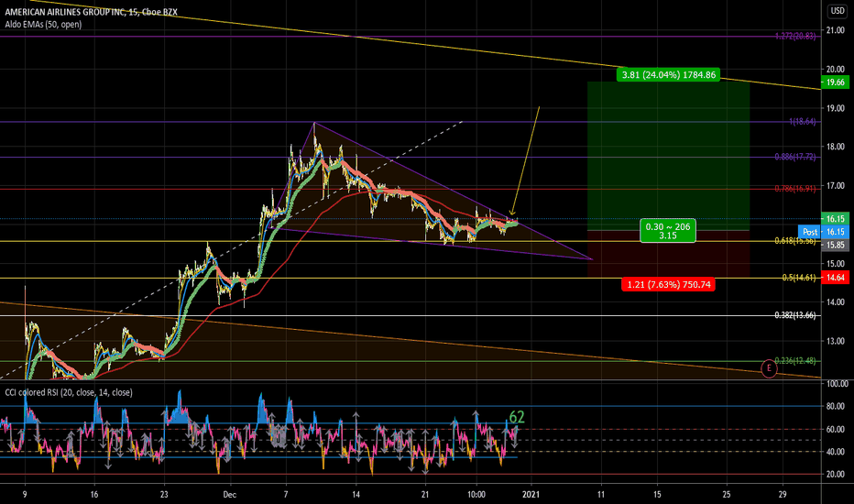The image size is (854, 504).
Task: Click the earnings 'E' marker icon
Action: (769, 368)
